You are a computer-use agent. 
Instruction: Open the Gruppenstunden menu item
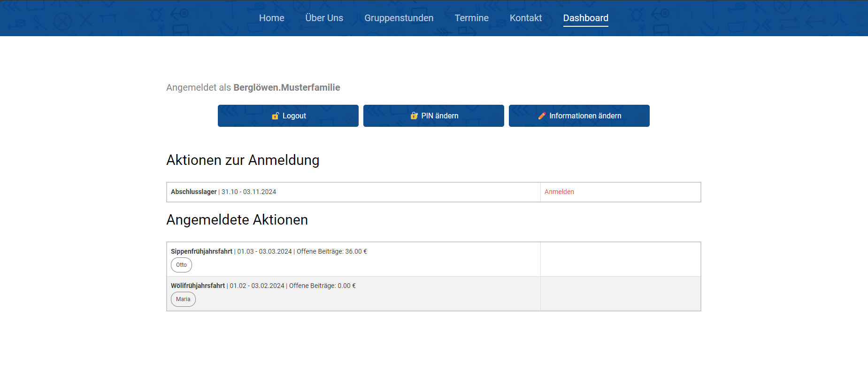[399, 18]
